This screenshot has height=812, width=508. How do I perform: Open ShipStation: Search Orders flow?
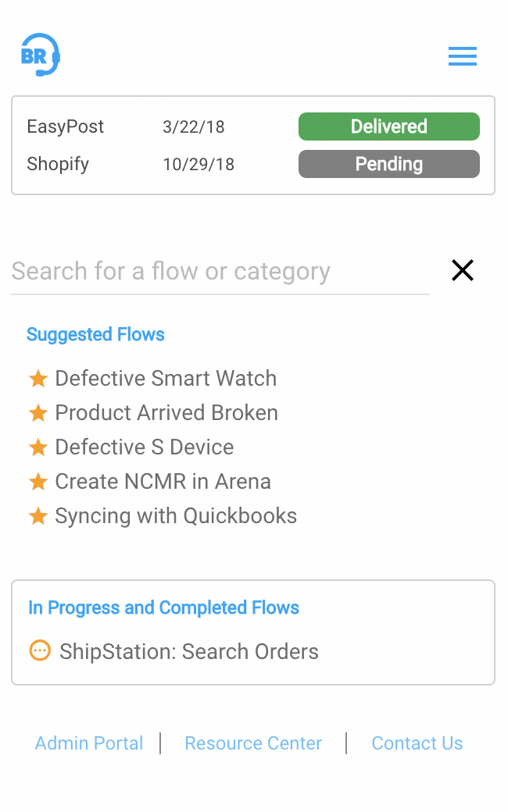pyautogui.click(x=189, y=652)
